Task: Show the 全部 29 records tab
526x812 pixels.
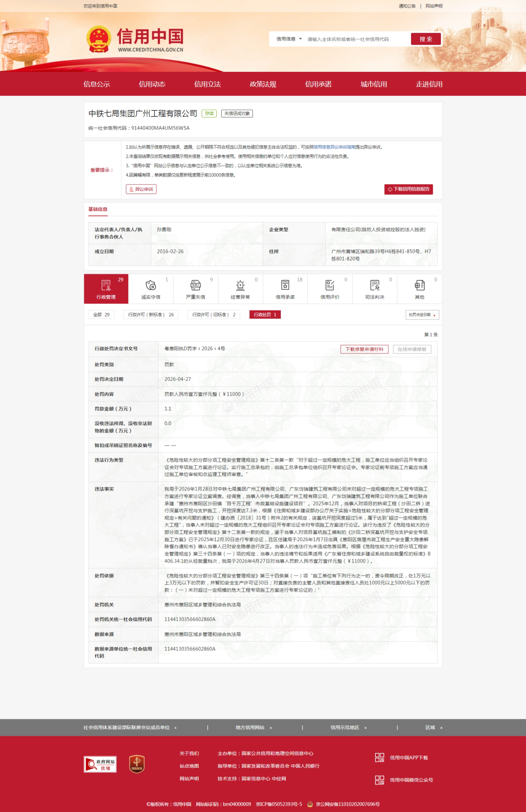Action: click(101, 315)
